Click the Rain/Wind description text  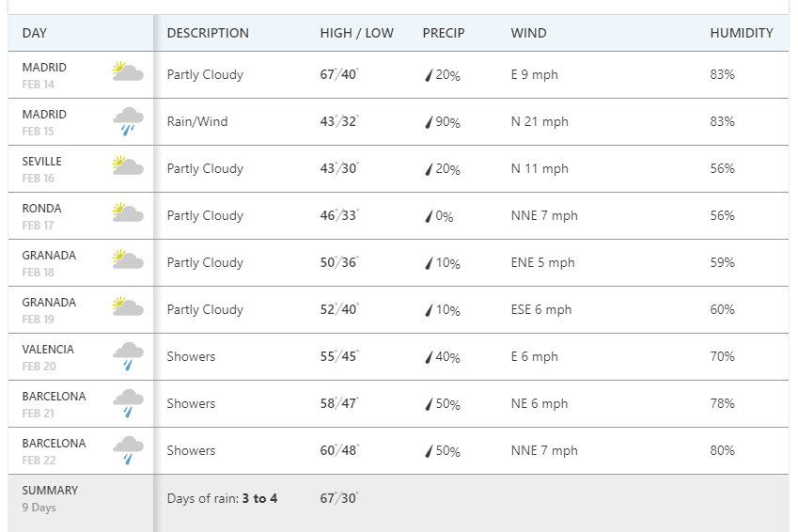coord(196,121)
